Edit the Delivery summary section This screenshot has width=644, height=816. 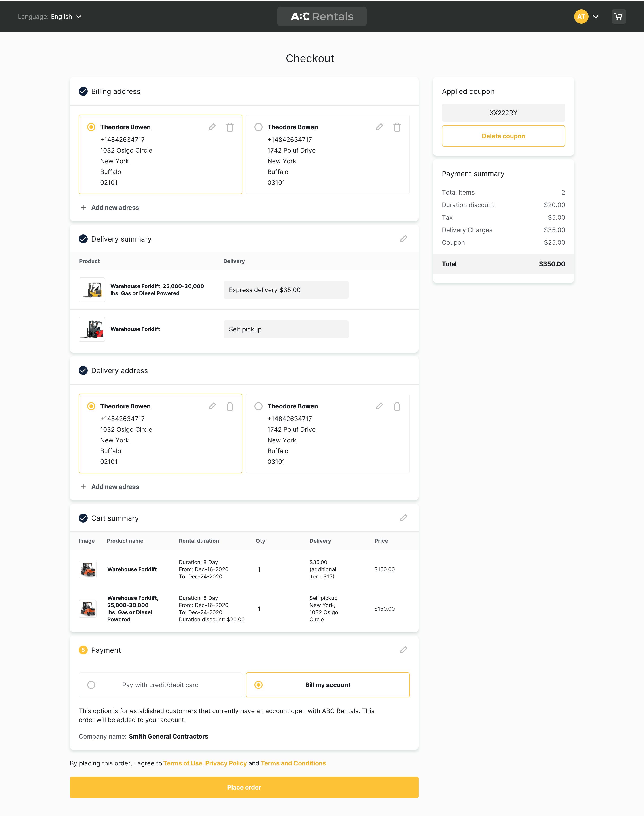[403, 239]
